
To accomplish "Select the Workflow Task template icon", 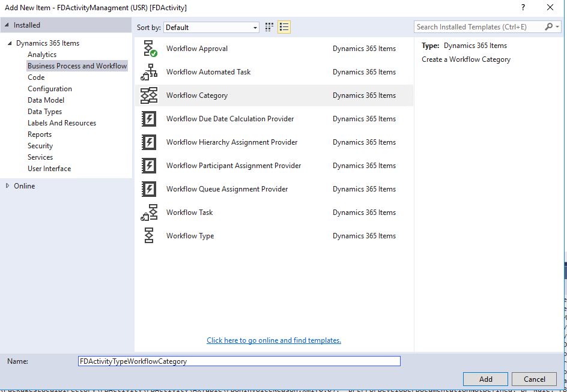I will pos(148,213).
